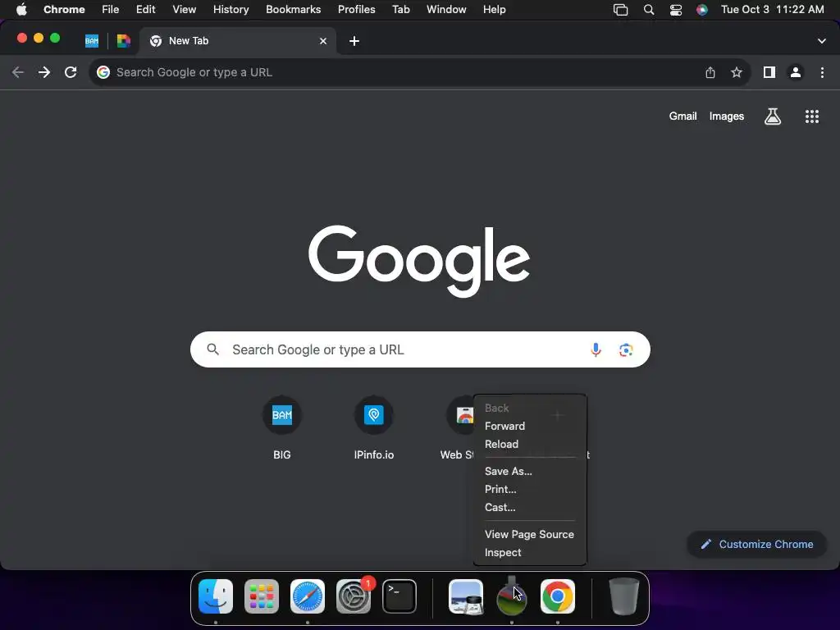Open the Edit menu

(145, 10)
